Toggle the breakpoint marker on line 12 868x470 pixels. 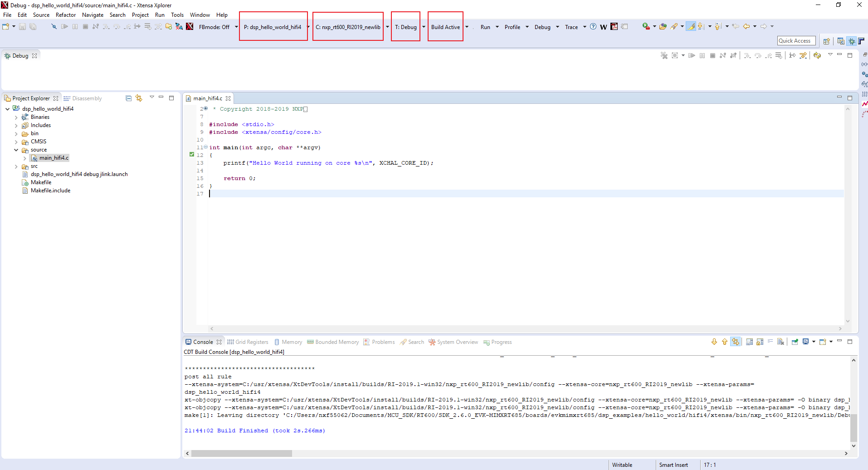coord(192,155)
